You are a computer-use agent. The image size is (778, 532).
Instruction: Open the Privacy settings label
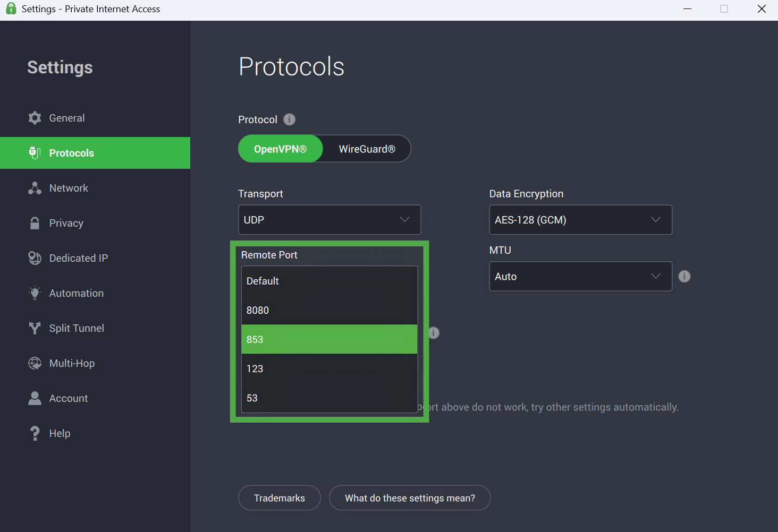(66, 223)
